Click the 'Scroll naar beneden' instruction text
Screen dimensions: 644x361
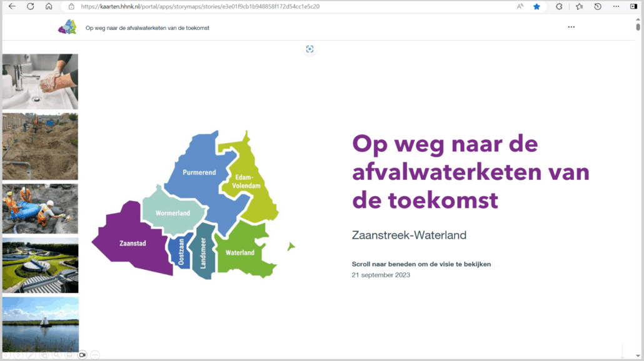click(421, 264)
